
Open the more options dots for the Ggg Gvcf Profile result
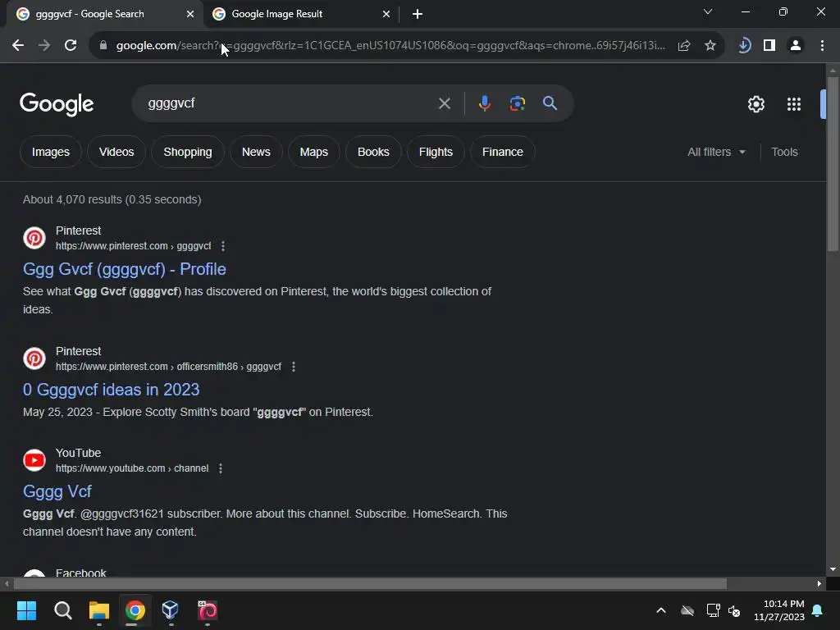(223, 246)
